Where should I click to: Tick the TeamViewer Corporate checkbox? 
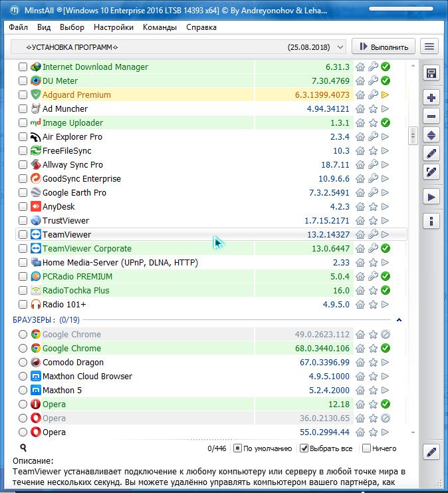(x=23, y=248)
